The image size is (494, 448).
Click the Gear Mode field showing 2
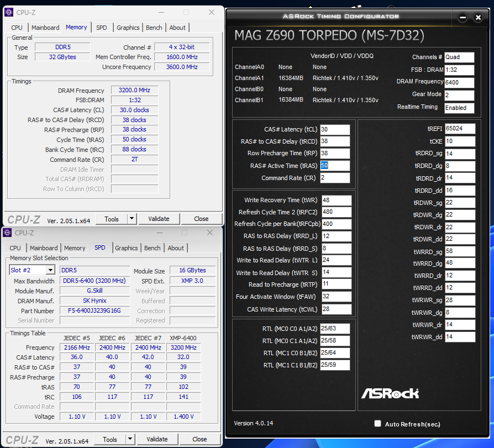459,95
